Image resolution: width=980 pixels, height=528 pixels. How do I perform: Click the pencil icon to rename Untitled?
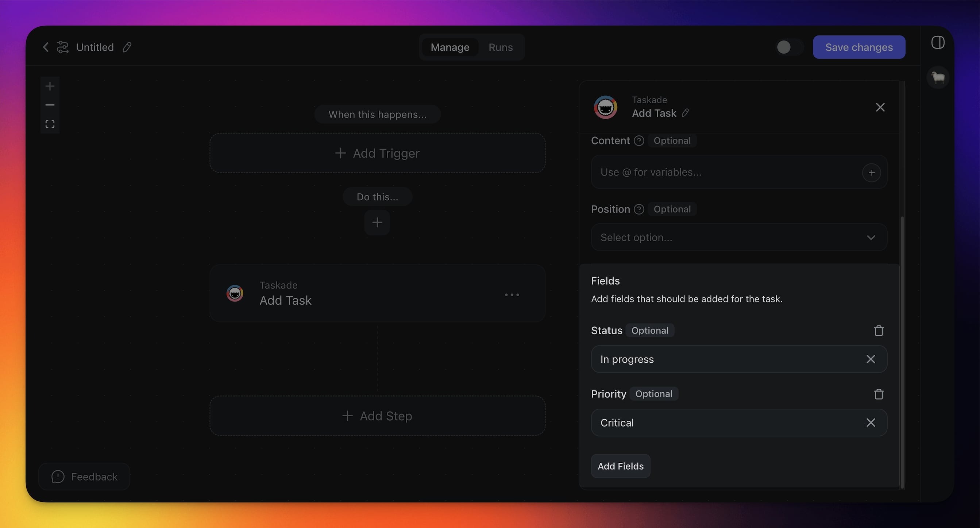point(127,47)
